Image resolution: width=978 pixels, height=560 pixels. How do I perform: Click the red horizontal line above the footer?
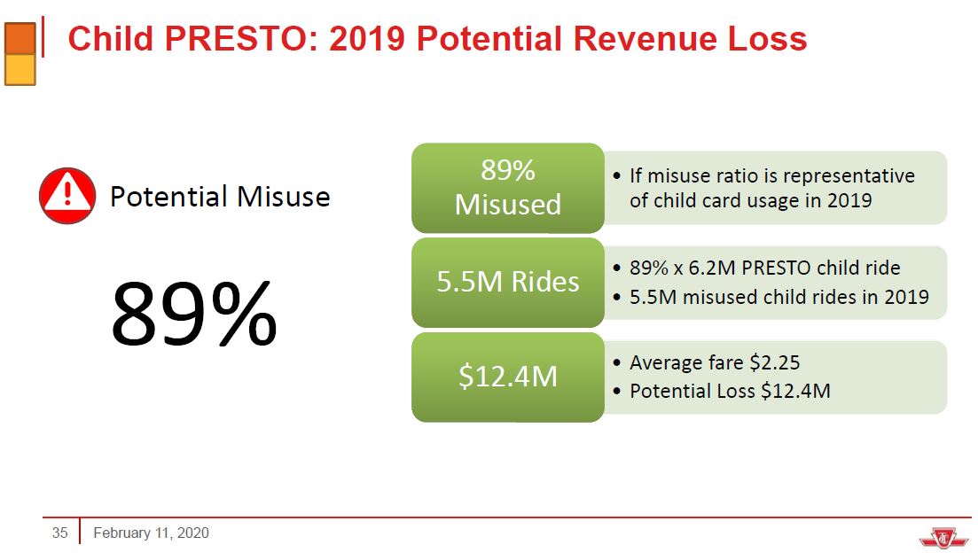tap(514, 517)
